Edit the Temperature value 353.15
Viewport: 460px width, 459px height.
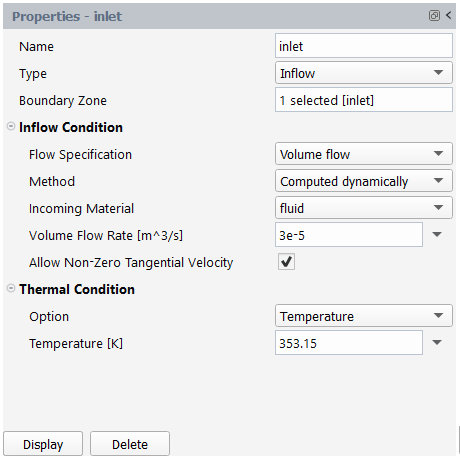click(x=349, y=343)
